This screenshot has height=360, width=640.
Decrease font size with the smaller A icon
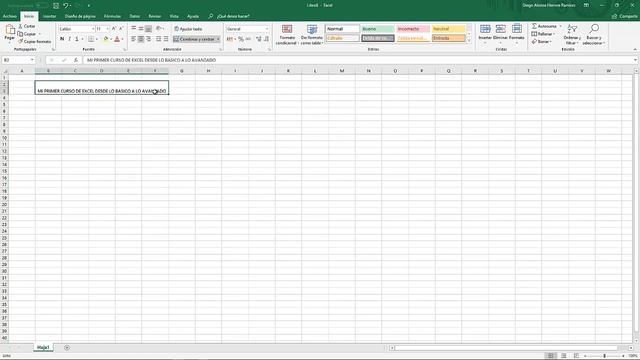(121, 29)
